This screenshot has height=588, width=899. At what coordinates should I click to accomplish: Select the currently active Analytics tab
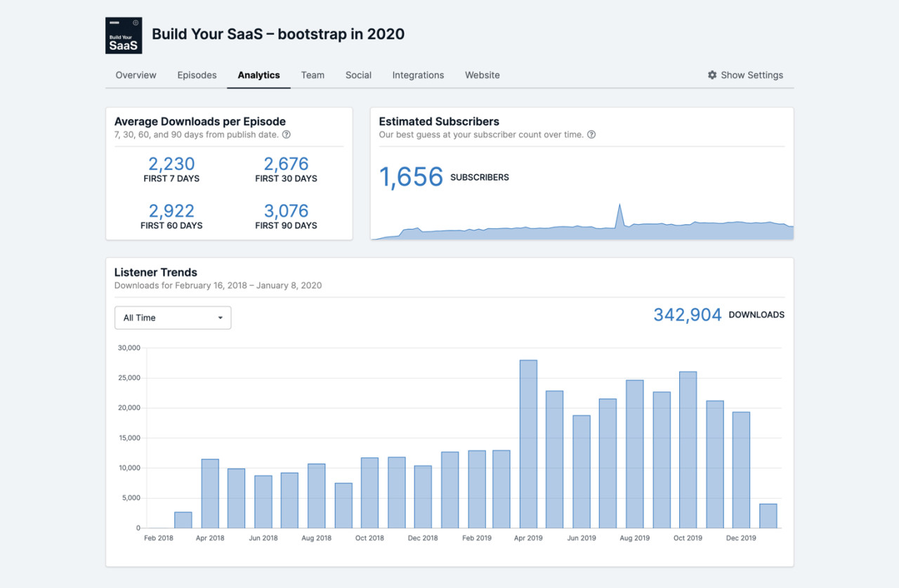[x=258, y=75]
